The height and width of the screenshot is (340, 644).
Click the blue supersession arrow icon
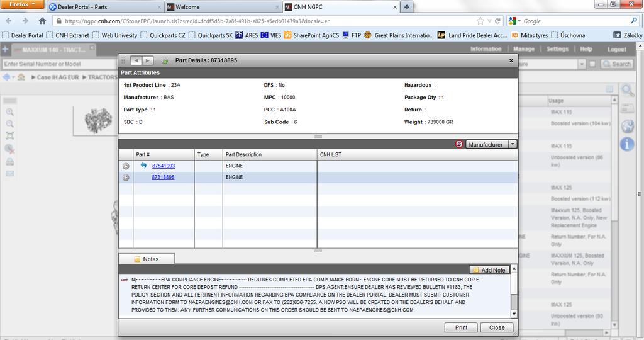pos(143,165)
